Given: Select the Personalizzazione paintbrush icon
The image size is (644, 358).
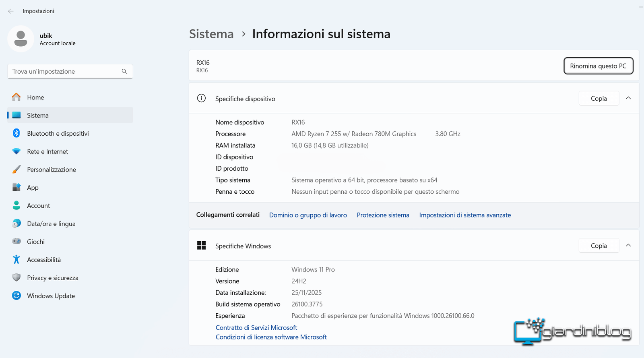Looking at the screenshot, I should 16,170.
